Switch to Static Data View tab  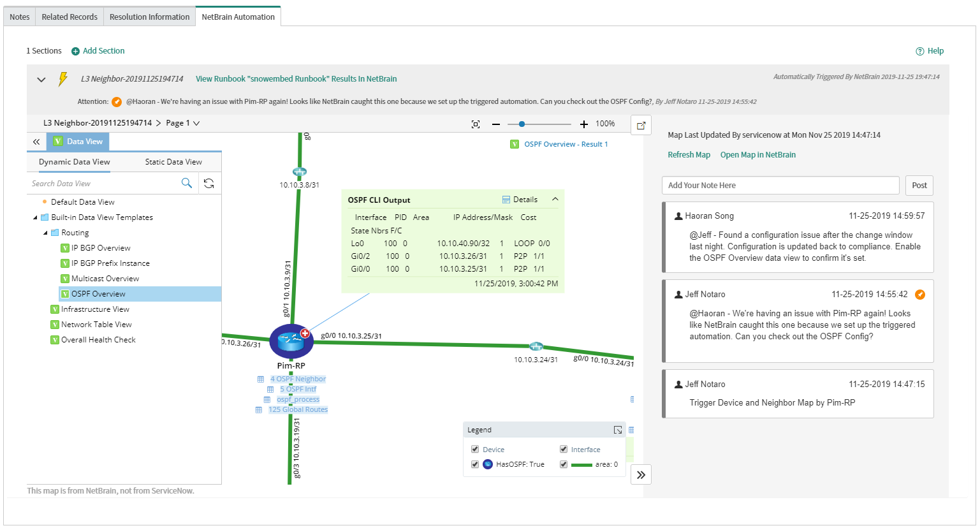(173, 162)
